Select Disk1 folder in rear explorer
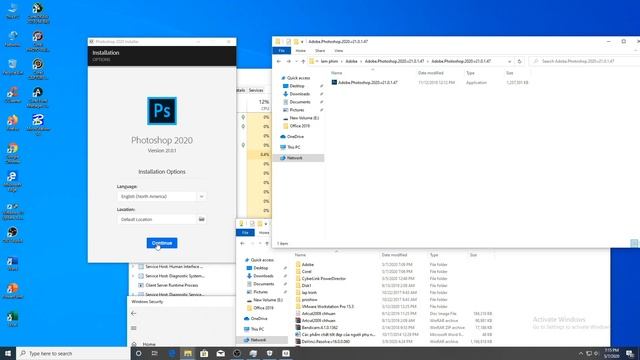 306,285
